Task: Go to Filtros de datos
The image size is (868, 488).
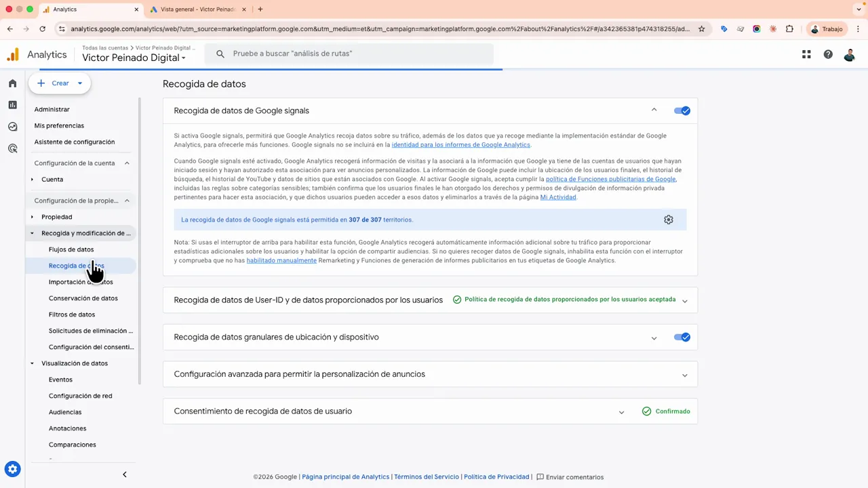Action: (72, 314)
